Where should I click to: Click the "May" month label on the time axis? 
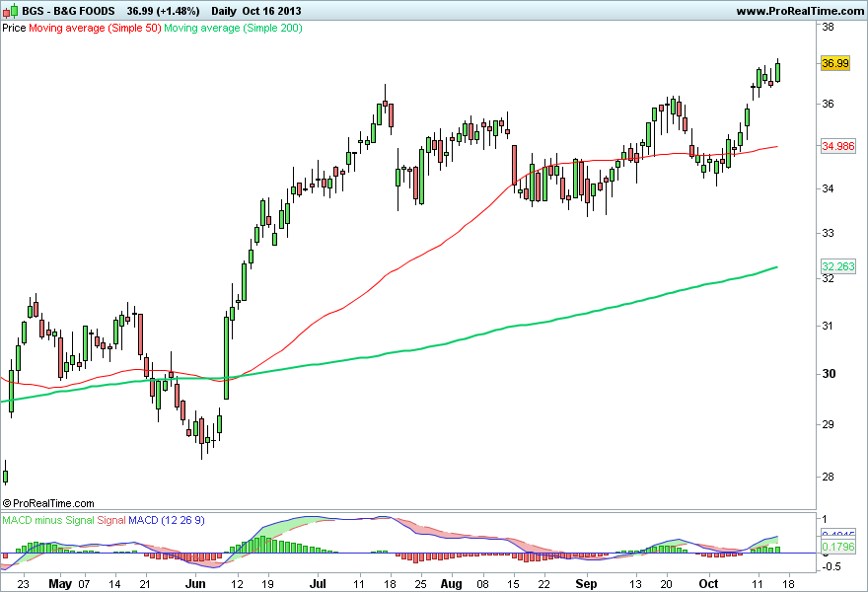point(60,584)
